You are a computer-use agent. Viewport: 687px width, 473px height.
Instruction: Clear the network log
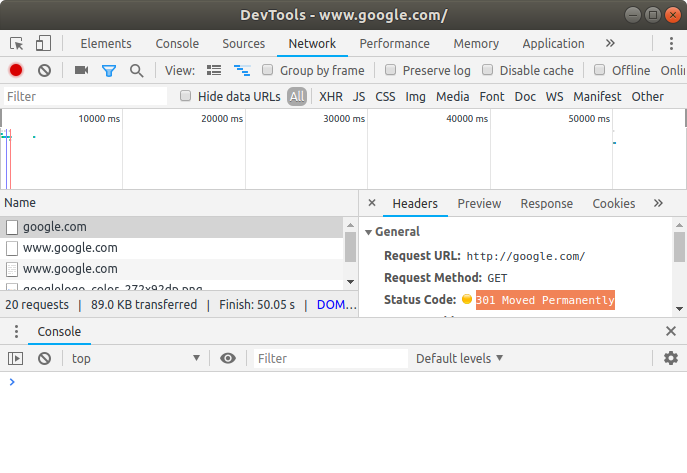pos(44,70)
